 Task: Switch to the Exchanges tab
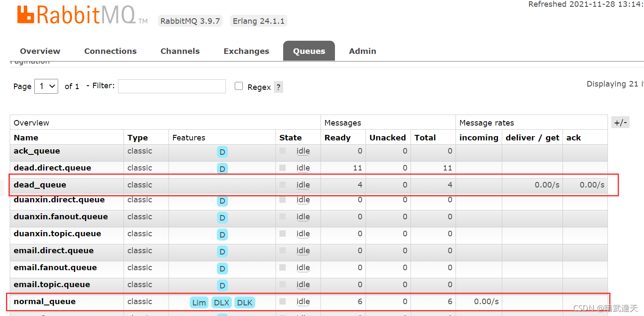(246, 51)
